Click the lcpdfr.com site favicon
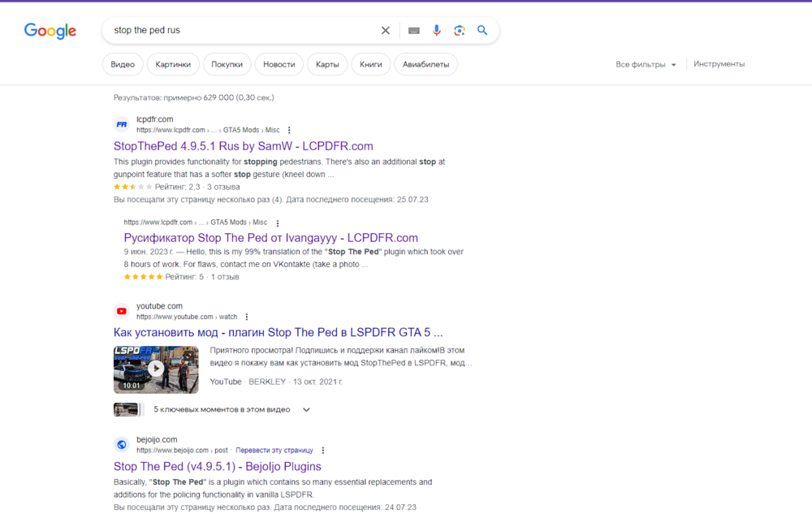812x514 pixels. (x=121, y=124)
